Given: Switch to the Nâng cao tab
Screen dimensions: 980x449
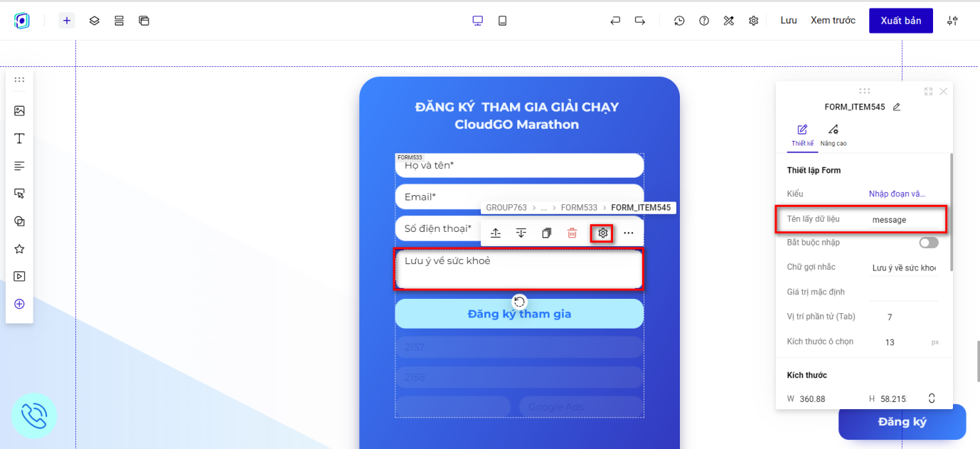Looking at the screenshot, I should (832, 135).
